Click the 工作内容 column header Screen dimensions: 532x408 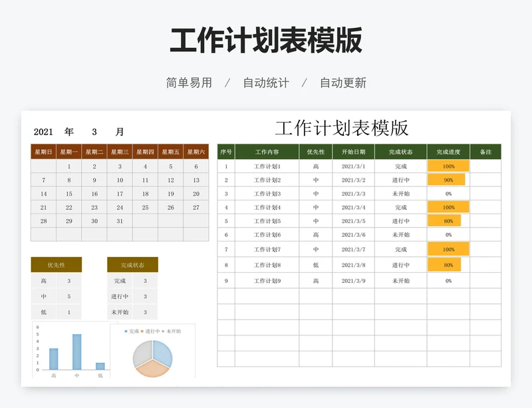[267, 152]
